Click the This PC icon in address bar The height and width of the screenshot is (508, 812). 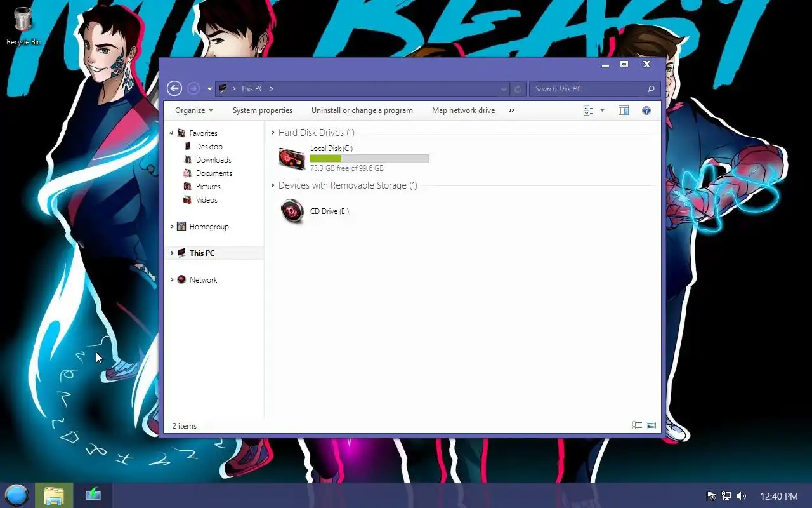223,89
